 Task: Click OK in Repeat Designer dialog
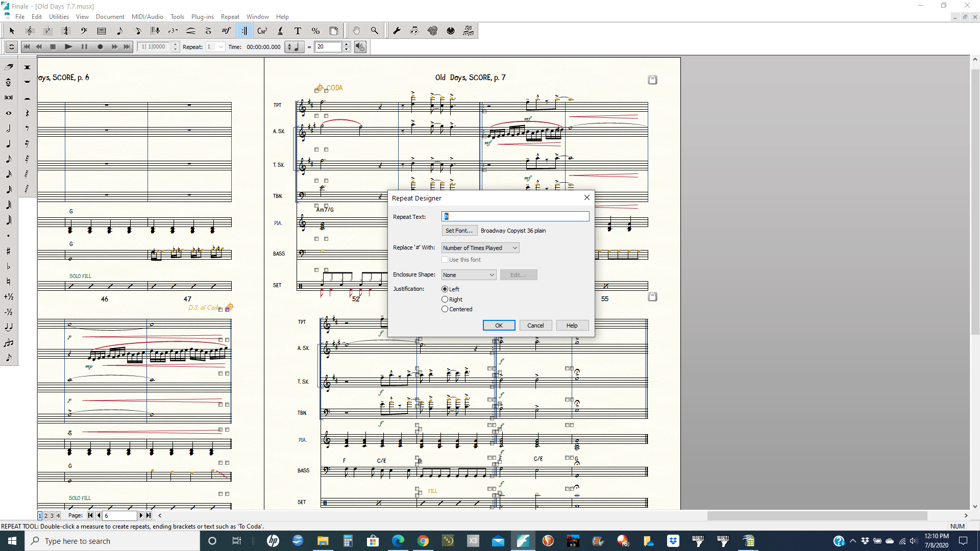499,325
